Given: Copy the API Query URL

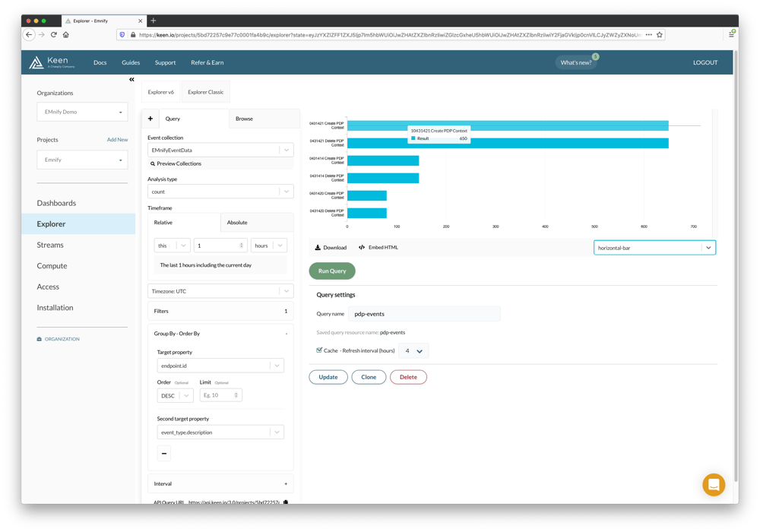Looking at the screenshot, I should 286,502.
